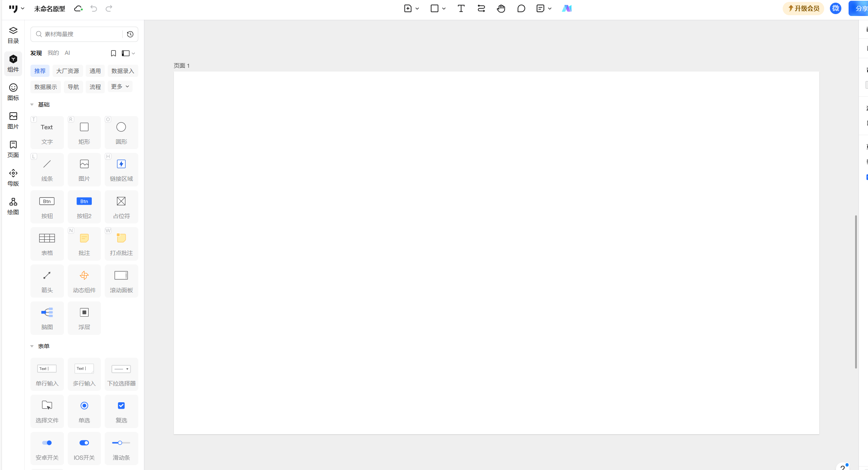Click the undo arrow
This screenshot has width=868, height=470.
tap(94, 8)
